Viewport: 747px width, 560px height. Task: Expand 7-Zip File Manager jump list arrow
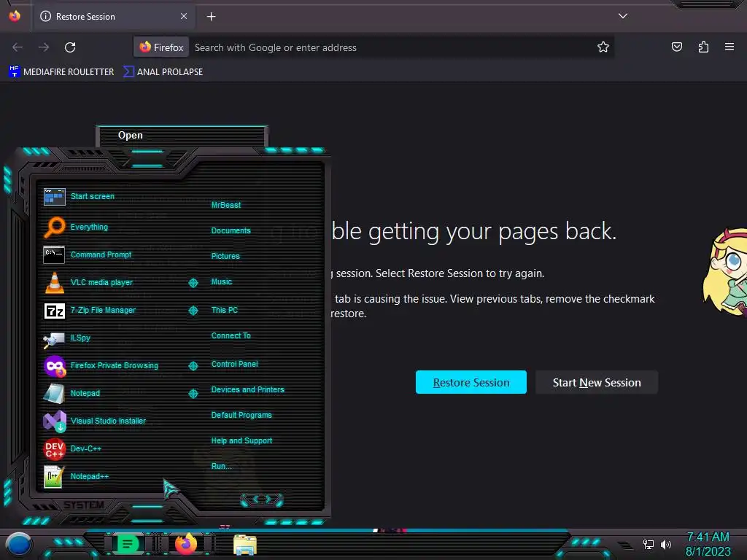point(193,311)
